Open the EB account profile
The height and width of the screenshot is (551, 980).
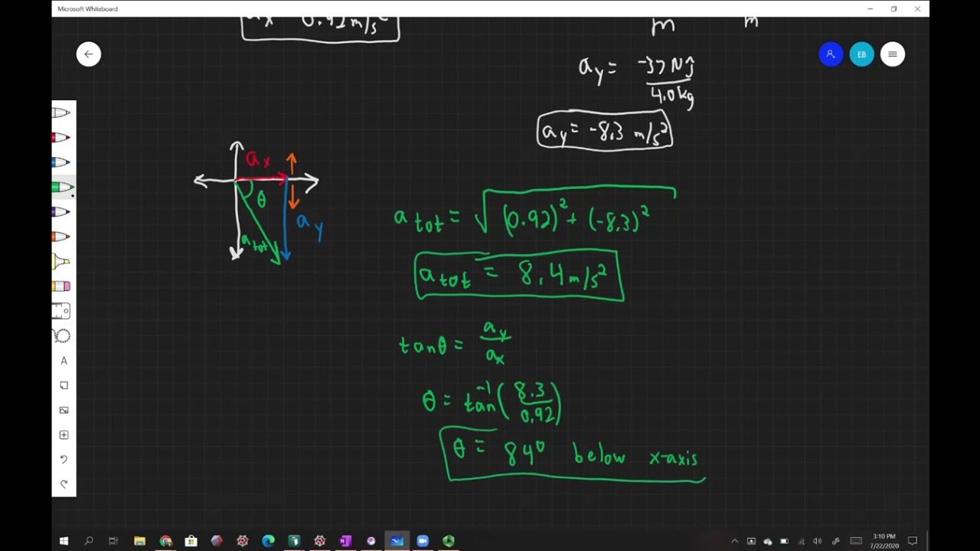tap(861, 54)
